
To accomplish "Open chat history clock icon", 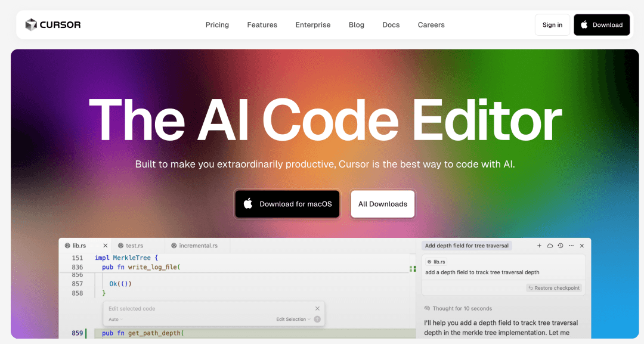I will 561,246.
